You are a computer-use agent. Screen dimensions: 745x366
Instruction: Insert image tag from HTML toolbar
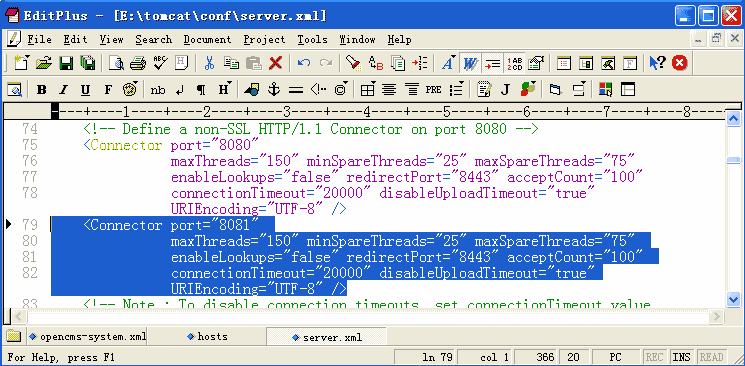251,89
